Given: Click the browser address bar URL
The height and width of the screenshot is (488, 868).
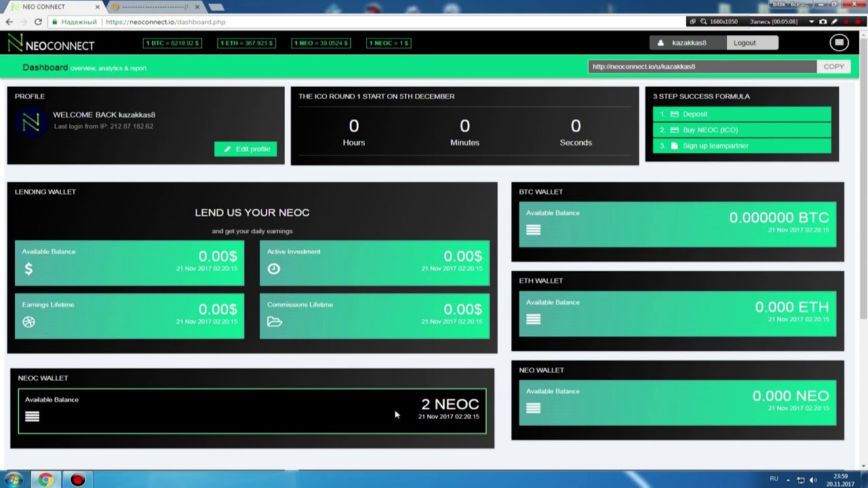Looking at the screenshot, I should [165, 22].
